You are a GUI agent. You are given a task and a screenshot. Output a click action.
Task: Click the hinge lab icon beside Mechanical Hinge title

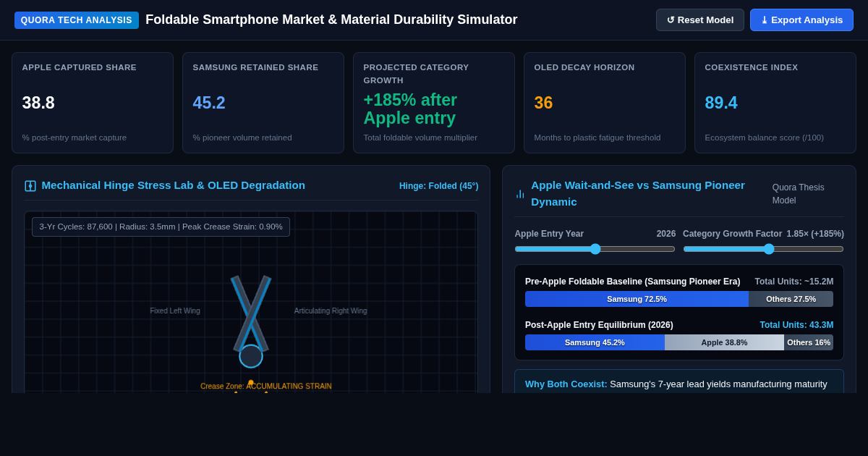[30, 186]
